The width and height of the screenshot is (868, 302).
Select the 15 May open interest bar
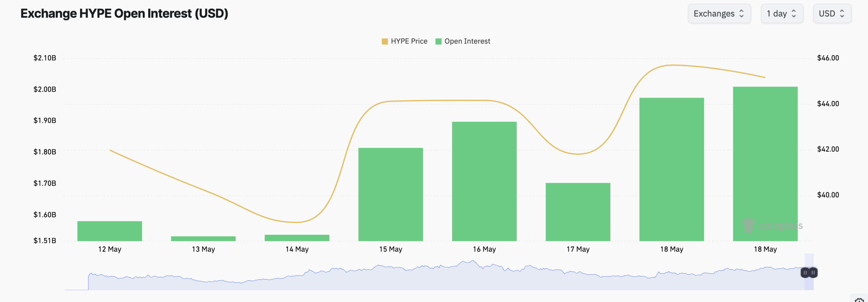pos(391,194)
